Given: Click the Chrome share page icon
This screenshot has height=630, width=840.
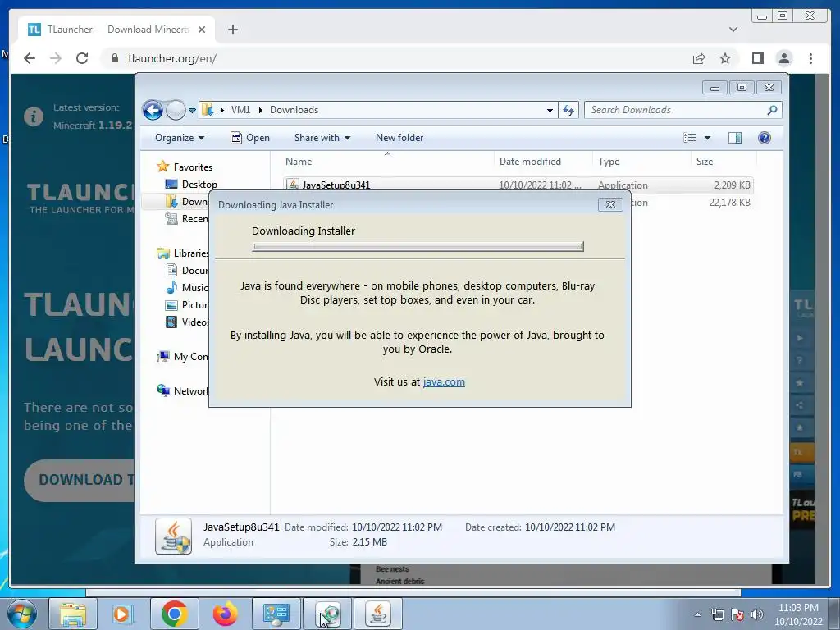Looking at the screenshot, I should 699,58.
